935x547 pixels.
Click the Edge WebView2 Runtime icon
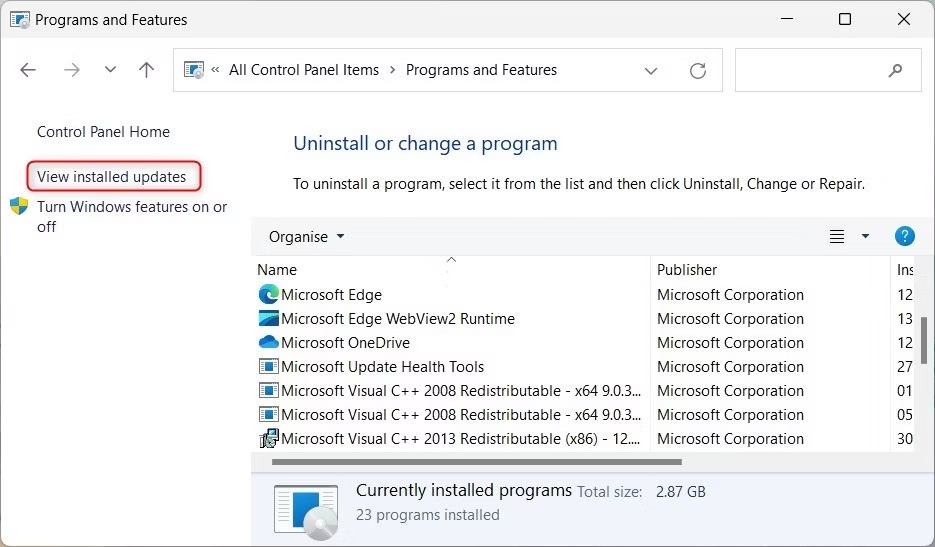[x=269, y=318]
